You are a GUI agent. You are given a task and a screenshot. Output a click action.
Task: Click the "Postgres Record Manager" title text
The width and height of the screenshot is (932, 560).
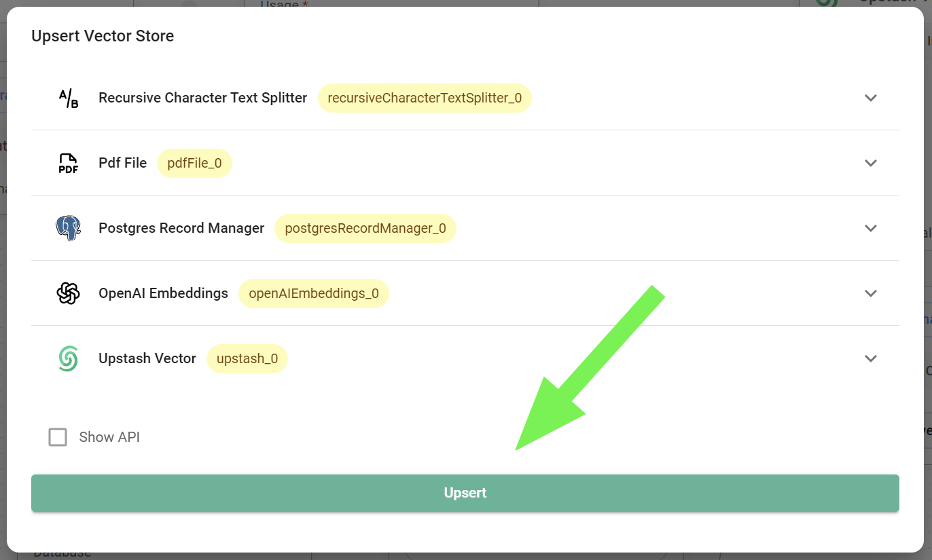(x=181, y=228)
